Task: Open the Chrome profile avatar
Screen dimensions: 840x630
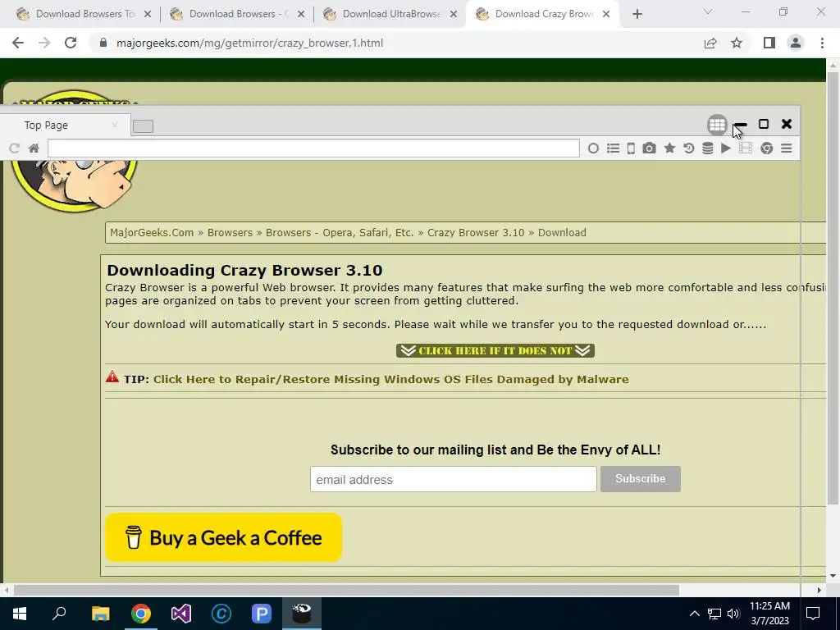Action: pos(796,43)
